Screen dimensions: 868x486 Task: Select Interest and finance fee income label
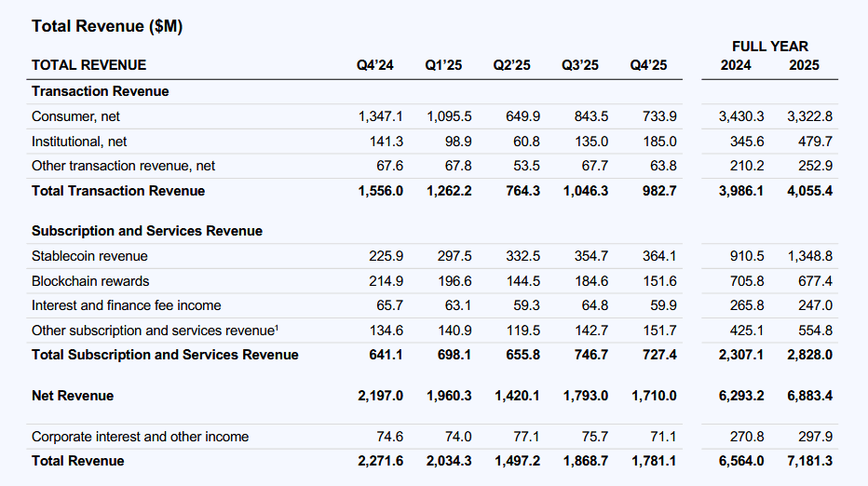point(126,305)
